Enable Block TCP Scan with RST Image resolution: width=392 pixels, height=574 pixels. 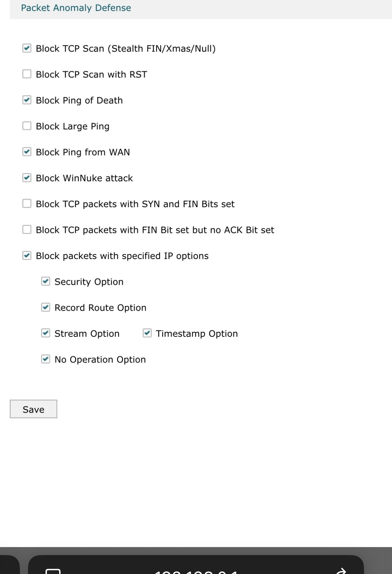pos(27,74)
